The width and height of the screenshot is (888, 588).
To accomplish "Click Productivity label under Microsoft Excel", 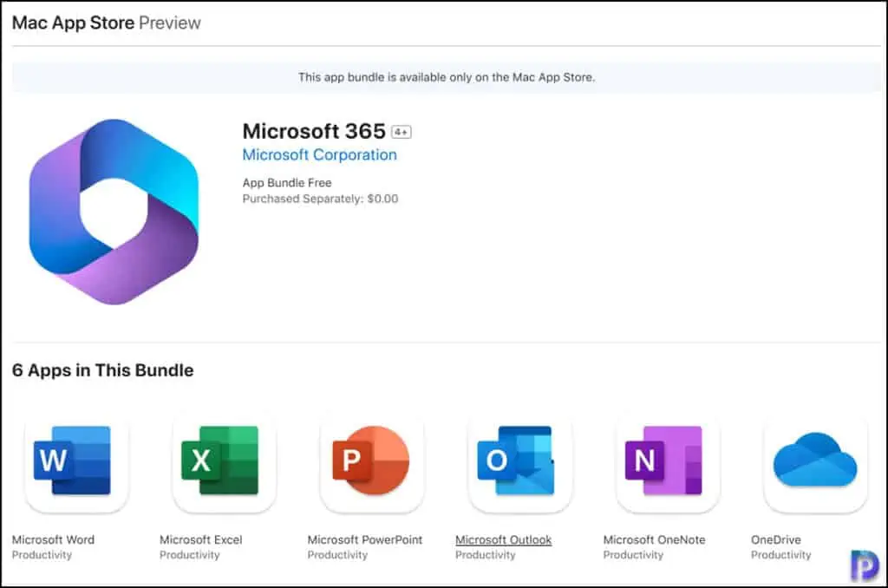I will [190, 555].
